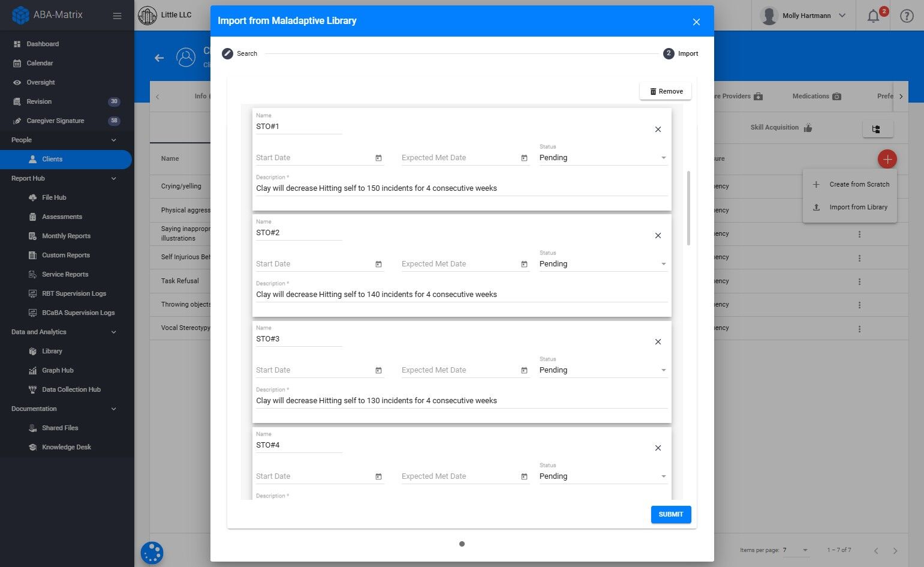Click the Remove button
Viewport: 924px width, 567px height.
coord(666,91)
